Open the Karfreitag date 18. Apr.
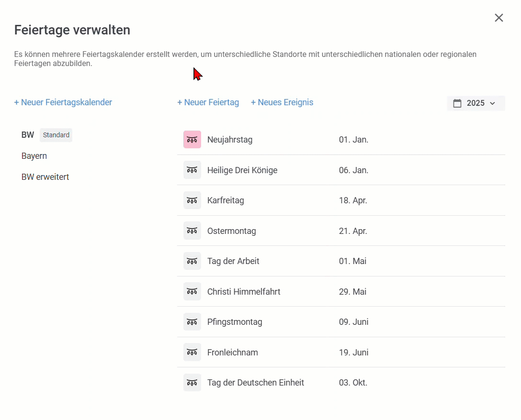521x420 pixels. click(x=353, y=200)
